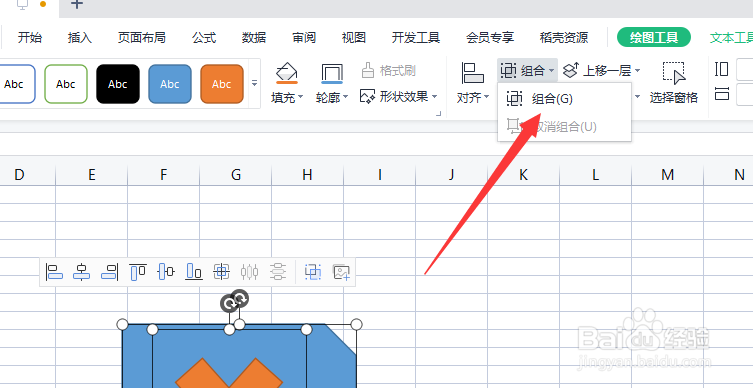Click the 轮廓 outline icon
753x388 pixels.
coord(332,73)
